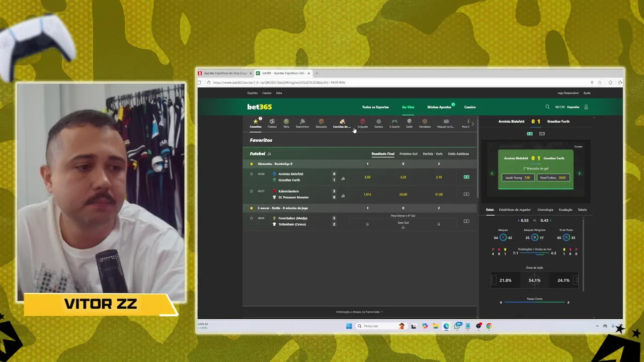This screenshot has width=644, height=362.
Task: Choose the Basquete sport icon
Action: (x=321, y=123)
